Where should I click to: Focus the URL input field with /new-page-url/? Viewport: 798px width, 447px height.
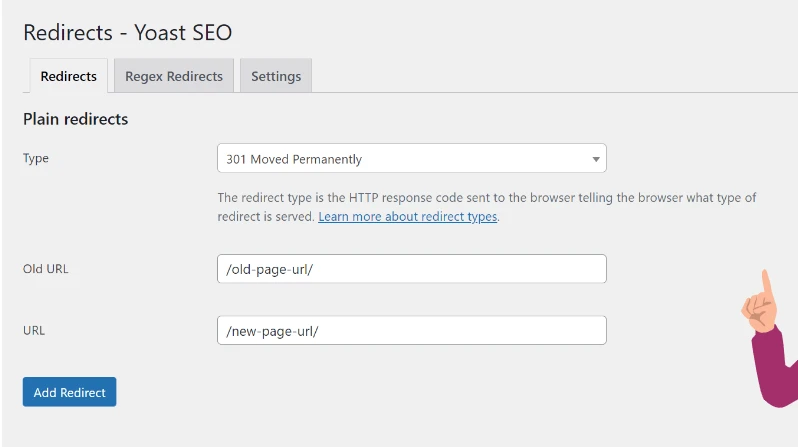[x=412, y=330]
